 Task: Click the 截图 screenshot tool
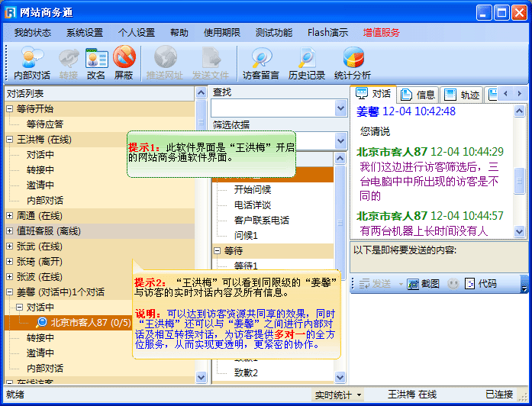(x=424, y=284)
